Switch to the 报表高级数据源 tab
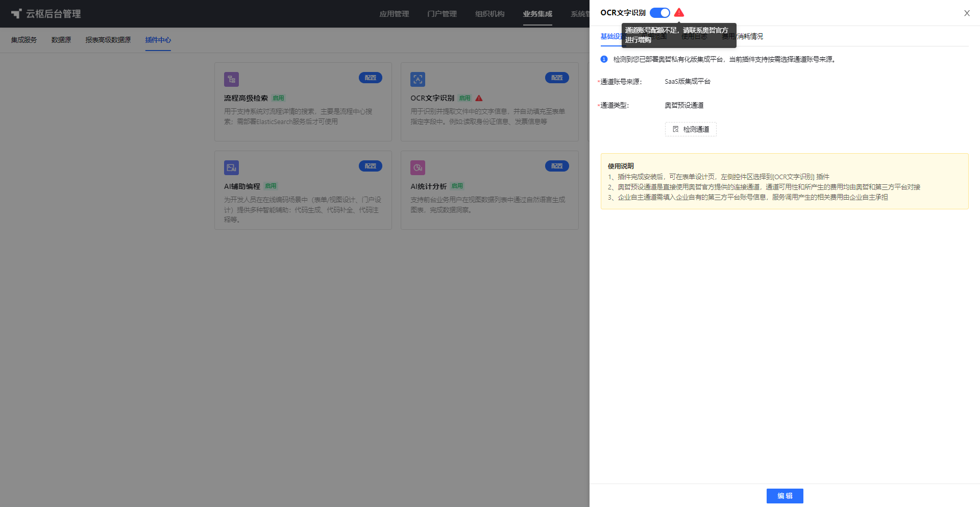Image resolution: width=980 pixels, height=507 pixels. (x=108, y=40)
